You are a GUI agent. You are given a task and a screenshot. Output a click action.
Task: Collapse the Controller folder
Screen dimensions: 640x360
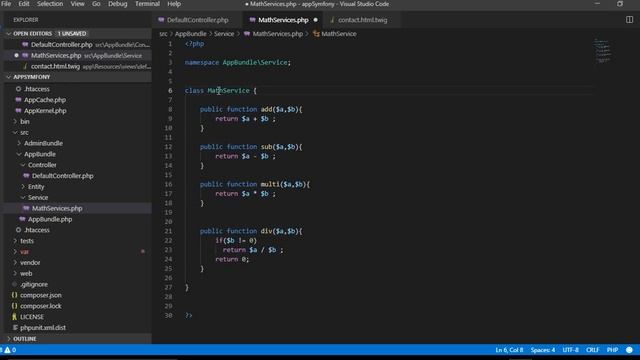[x=42, y=165]
